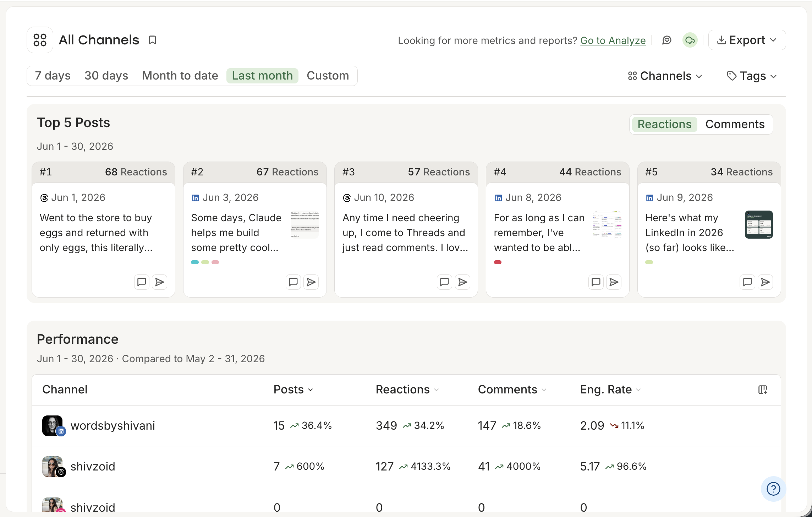Sort table by Posts column
Screen dimensions: 812x517
click(x=293, y=390)
